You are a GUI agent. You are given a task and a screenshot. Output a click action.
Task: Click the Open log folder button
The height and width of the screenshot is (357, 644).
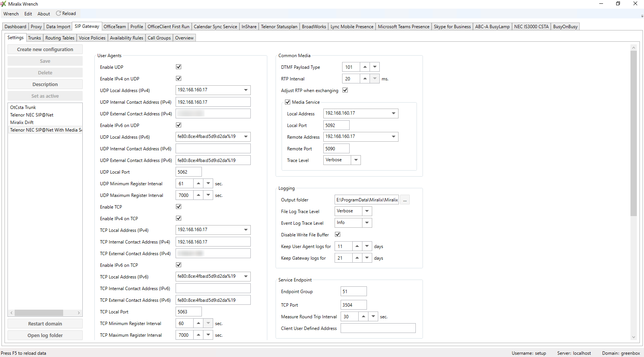click(x=45, y=336)
